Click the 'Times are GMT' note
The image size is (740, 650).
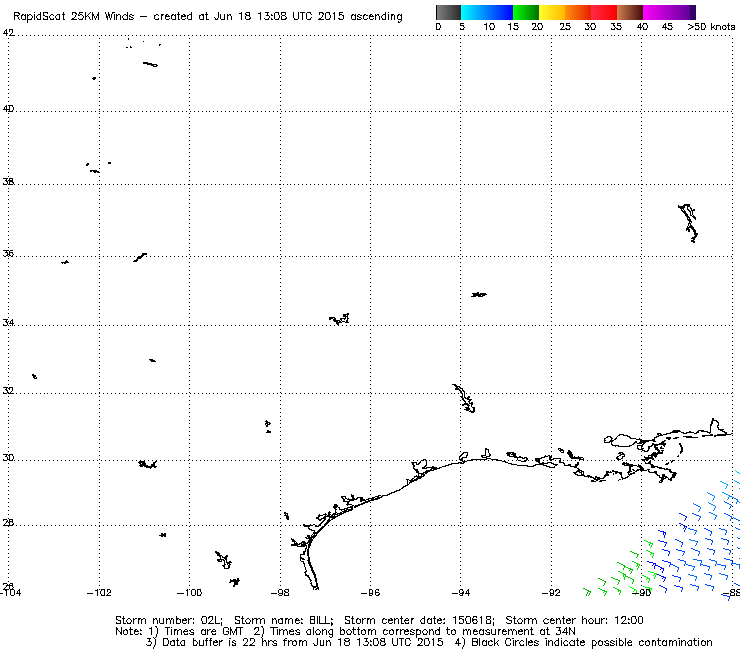203,632
